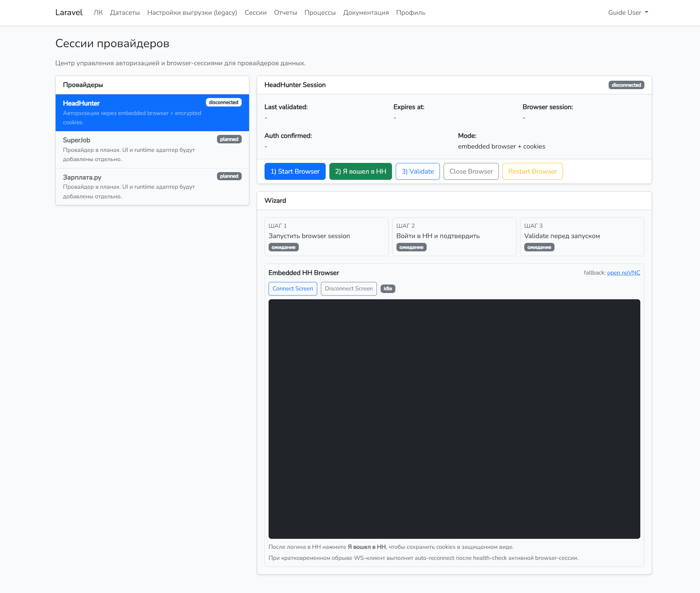Open Настройки выгрузки (legacy) page
The width and height of the screenshot is (700, 593).
click(192, 13)
